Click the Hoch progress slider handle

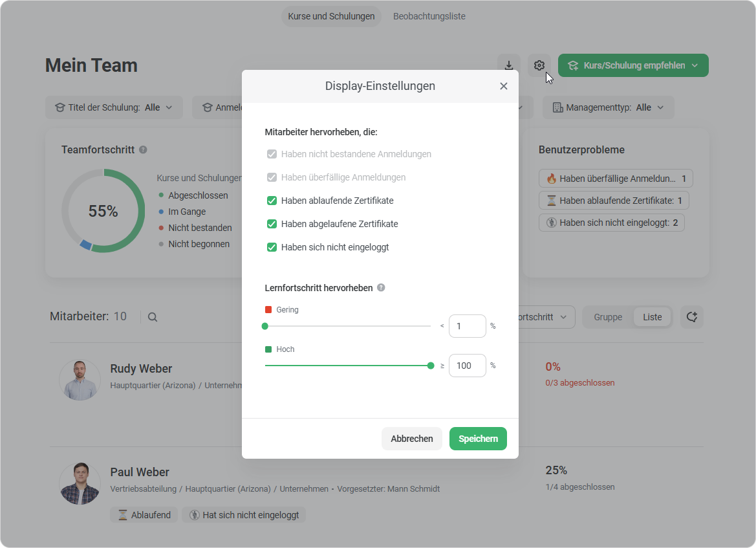(x=431, y=366)
